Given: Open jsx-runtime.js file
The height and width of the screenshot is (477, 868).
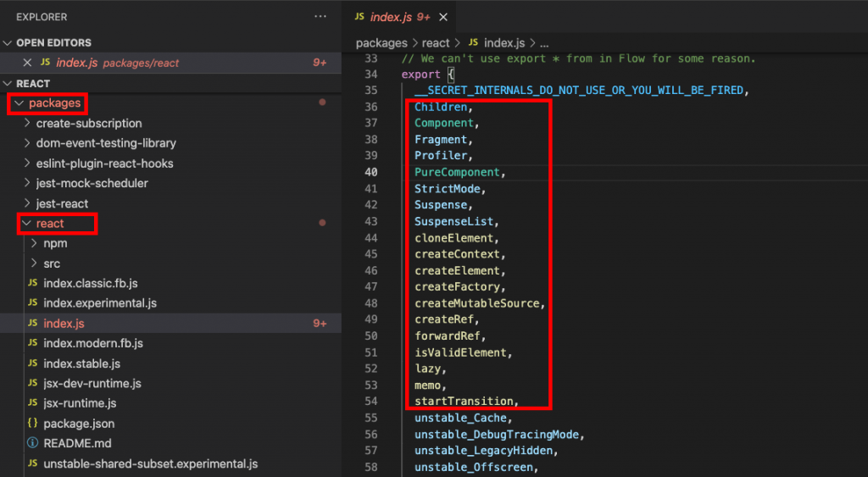Looking at the screenshot, I should tap(80, 403).
